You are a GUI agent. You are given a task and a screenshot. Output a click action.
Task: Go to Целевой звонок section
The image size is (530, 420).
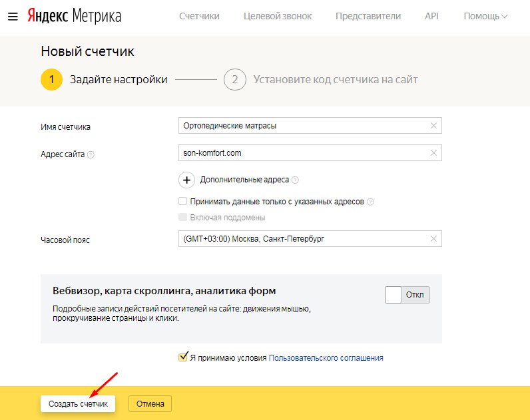pyautogui.click(x=278, y=16)
